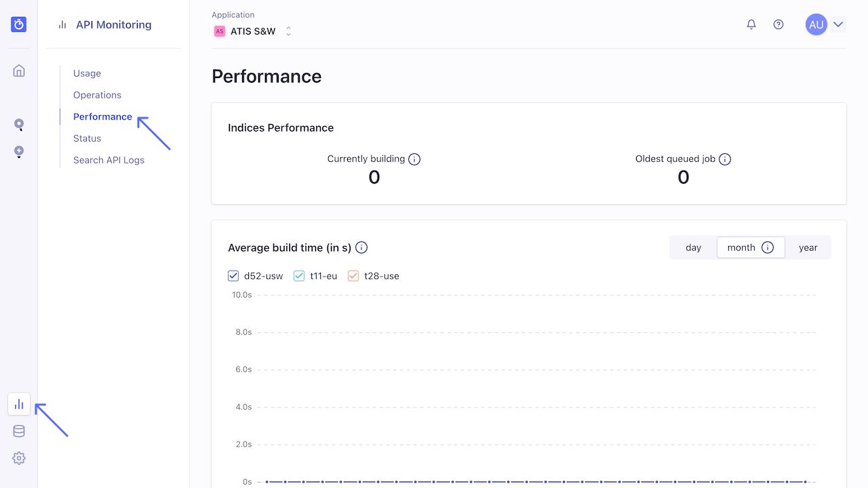
Task: Open the Data sources database icon
Action: click(x=18, y=430)
